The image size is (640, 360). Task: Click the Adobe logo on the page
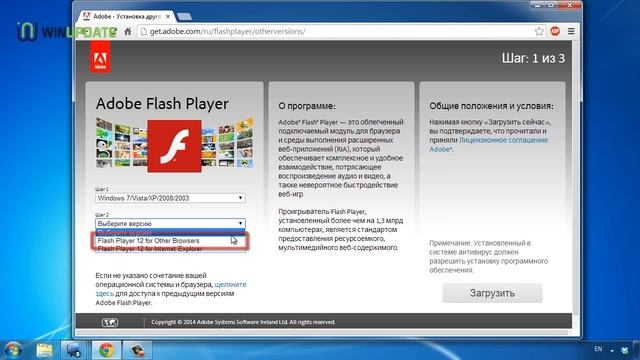[x=100, y=57]
